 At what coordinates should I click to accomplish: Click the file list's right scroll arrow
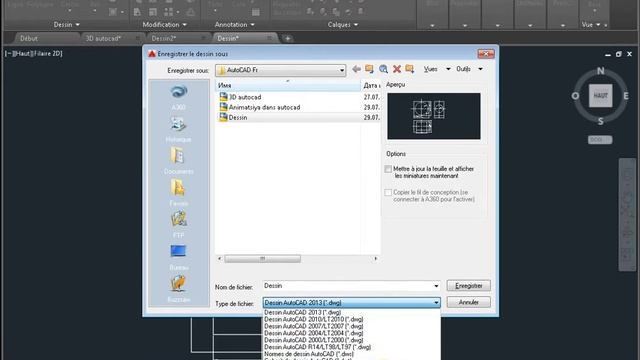(x=376, y=258)
